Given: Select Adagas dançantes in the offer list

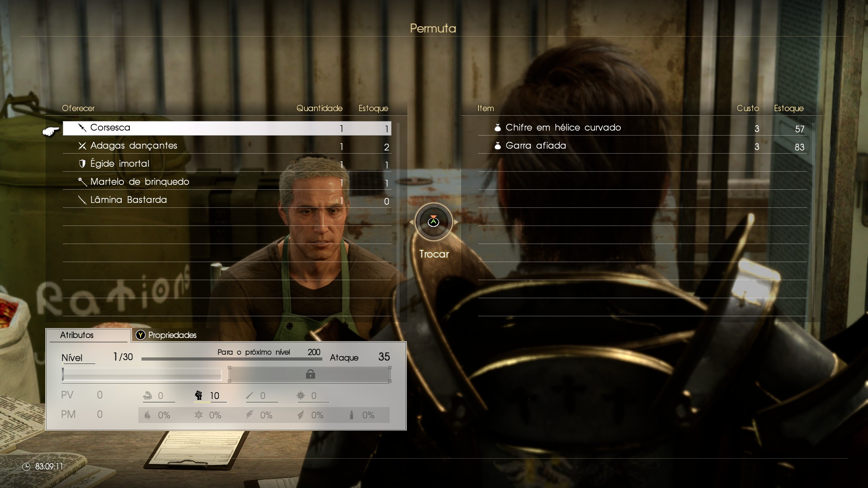Looking at the screenshot, I should pos(227,146).
